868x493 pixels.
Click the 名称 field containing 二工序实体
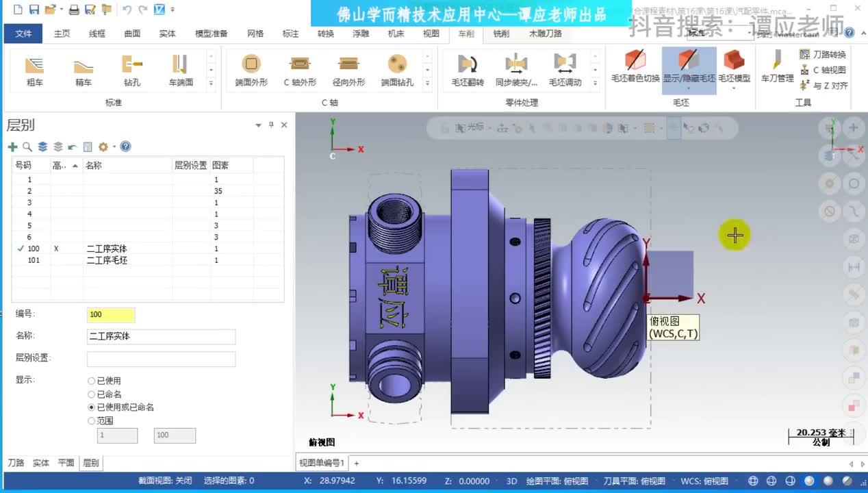pos(161,336)
